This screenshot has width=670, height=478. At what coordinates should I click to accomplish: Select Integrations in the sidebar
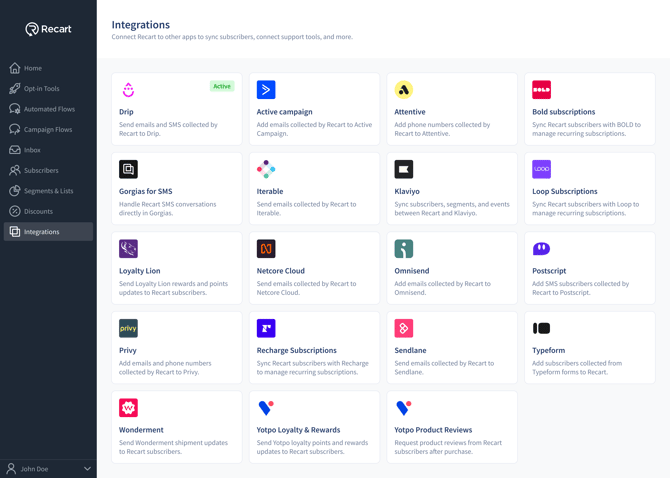[48, 232]
